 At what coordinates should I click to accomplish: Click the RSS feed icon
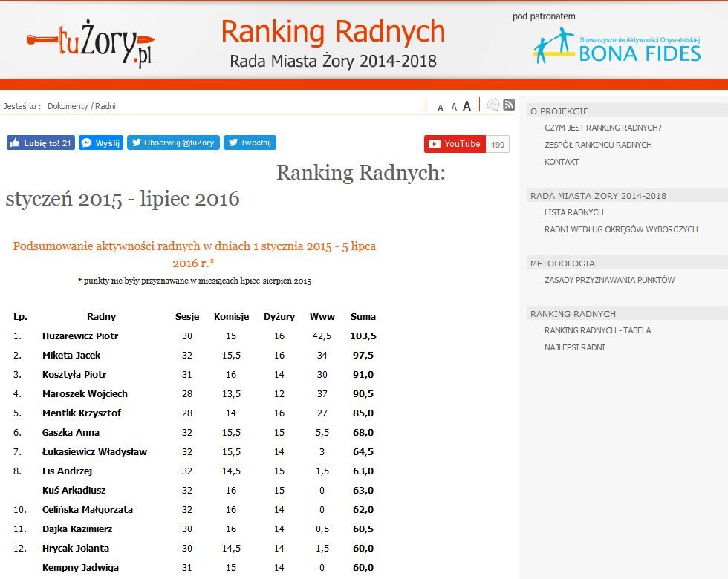coord(509,105)
